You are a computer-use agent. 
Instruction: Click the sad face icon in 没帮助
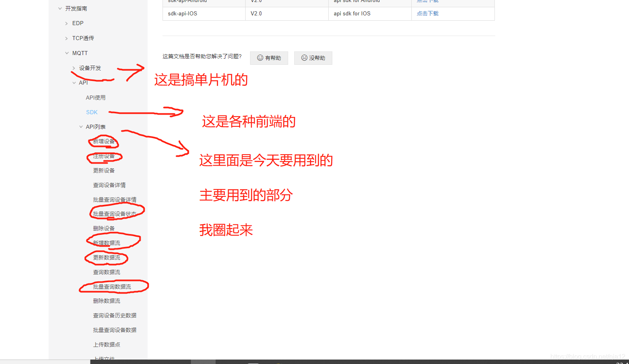tap(304, 58)
